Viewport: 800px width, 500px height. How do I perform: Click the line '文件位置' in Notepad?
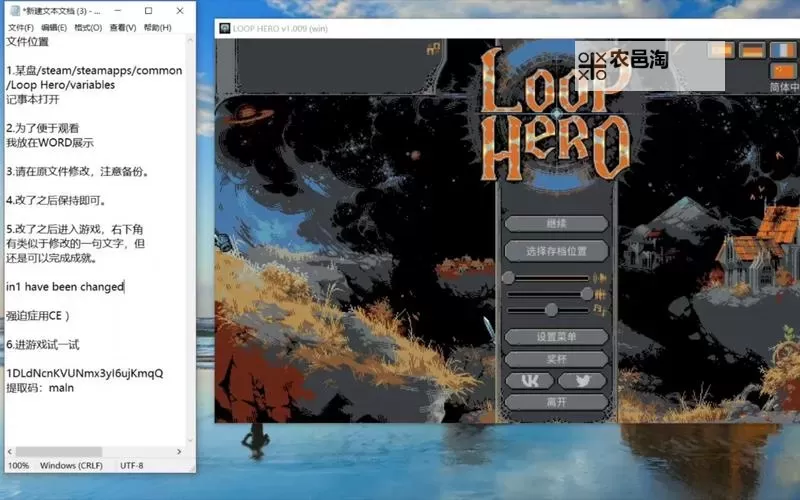coord(28,41)
